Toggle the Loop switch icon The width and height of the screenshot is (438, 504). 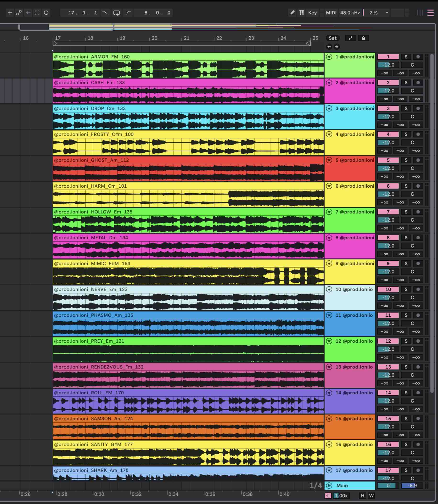click(x=117, y=13)
